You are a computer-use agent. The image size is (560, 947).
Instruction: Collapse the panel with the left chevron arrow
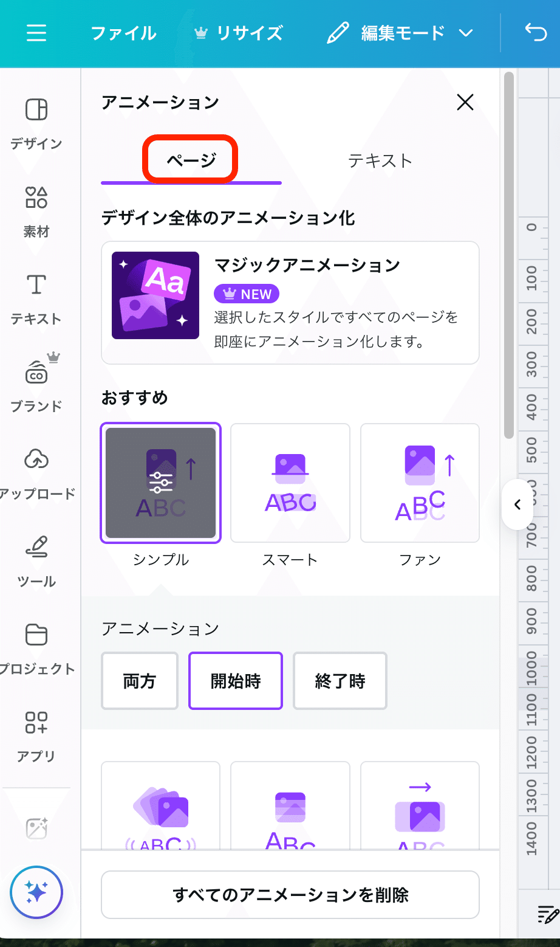coord(517,505)
